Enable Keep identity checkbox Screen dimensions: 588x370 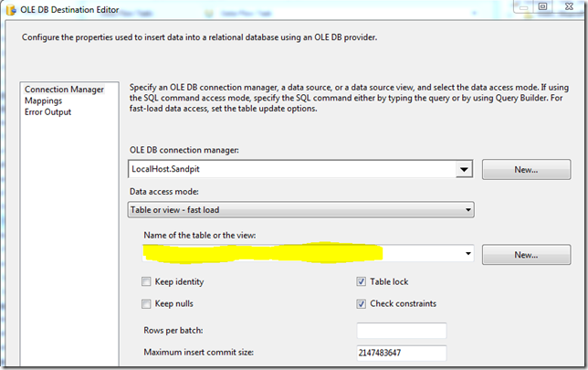click(x=146, y=281)
